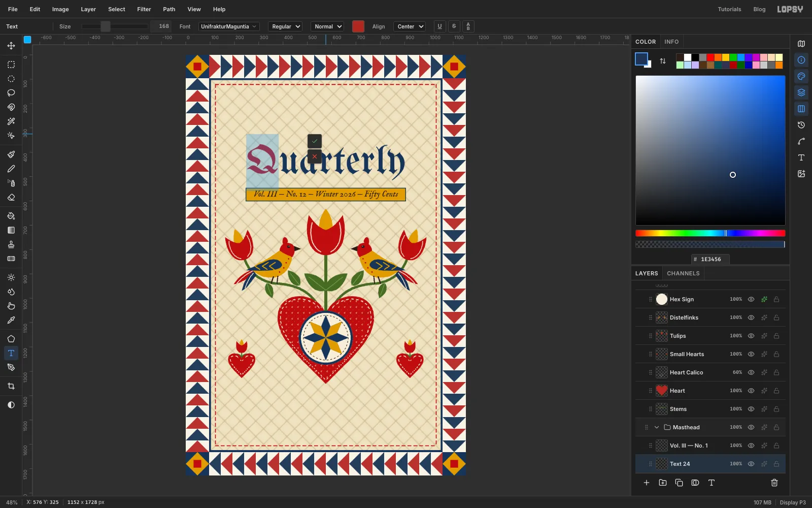
Task: Lock the Heart layer
Action: coord(776,391)
